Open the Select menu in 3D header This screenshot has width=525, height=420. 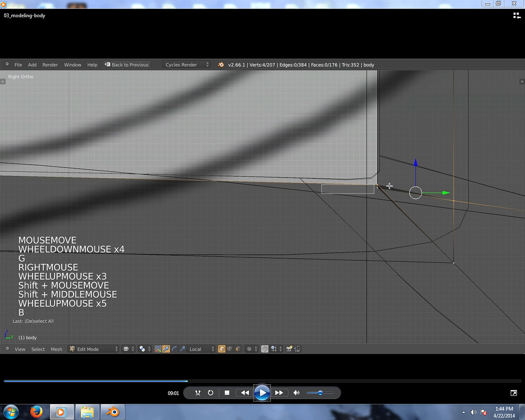[x=38, y=349]
